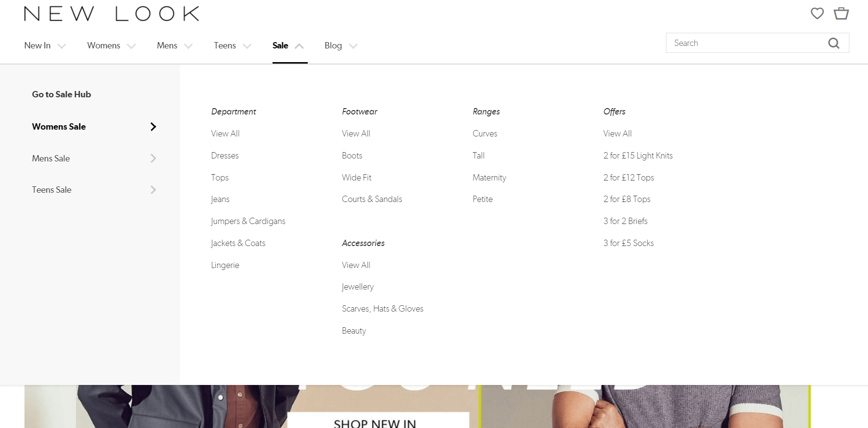Open Beauty accessories link
Image resolution: width=868 pixels, height=428 pixels.
[x=354, y=331]
